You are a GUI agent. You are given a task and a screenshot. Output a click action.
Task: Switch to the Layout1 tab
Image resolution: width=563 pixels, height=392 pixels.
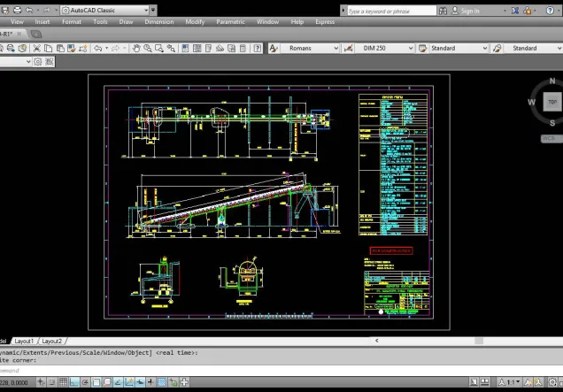(24, 341)
